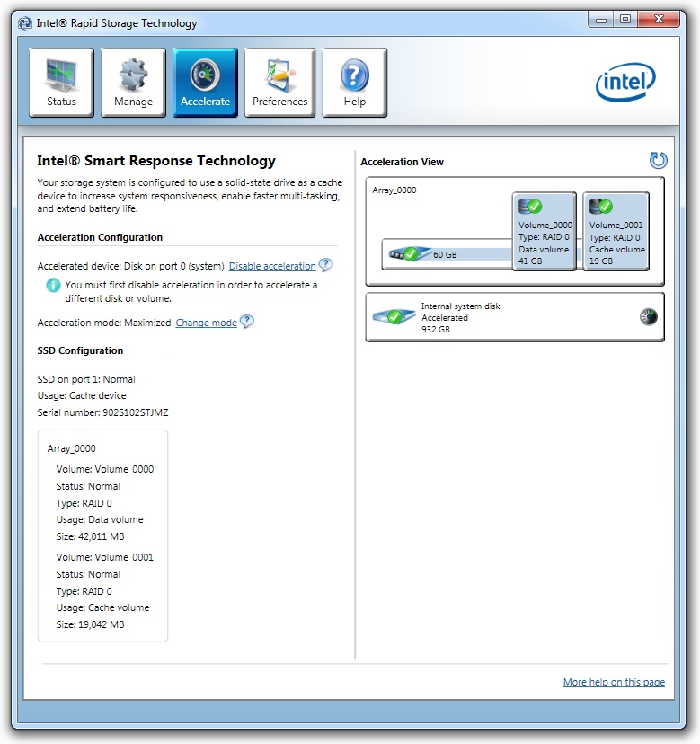Click the accelerated gauge icon on system disk
This screenshot has height=744, width=700.
648,316
